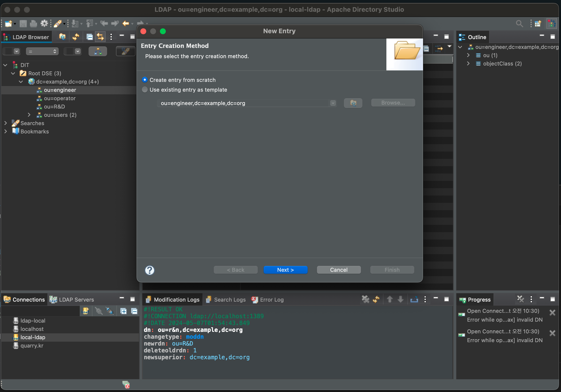
Task: Expand objectClass (2) in Outline
Action: (x=468, y=64)
